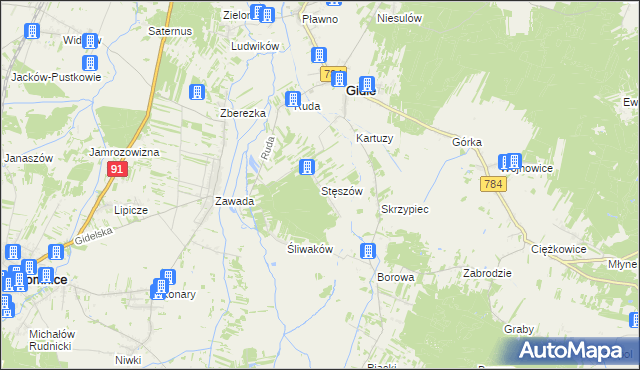The image size is (640, 370).
Task: Select the Jamrozowizna label on map
Action: pyautogui.click(x=124, y=152)
